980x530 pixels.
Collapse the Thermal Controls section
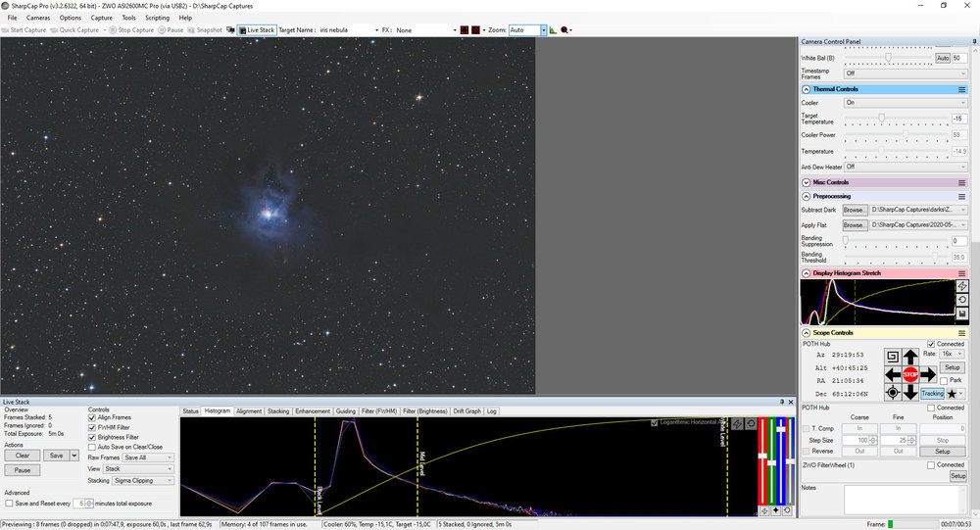[x=807, y=89]
